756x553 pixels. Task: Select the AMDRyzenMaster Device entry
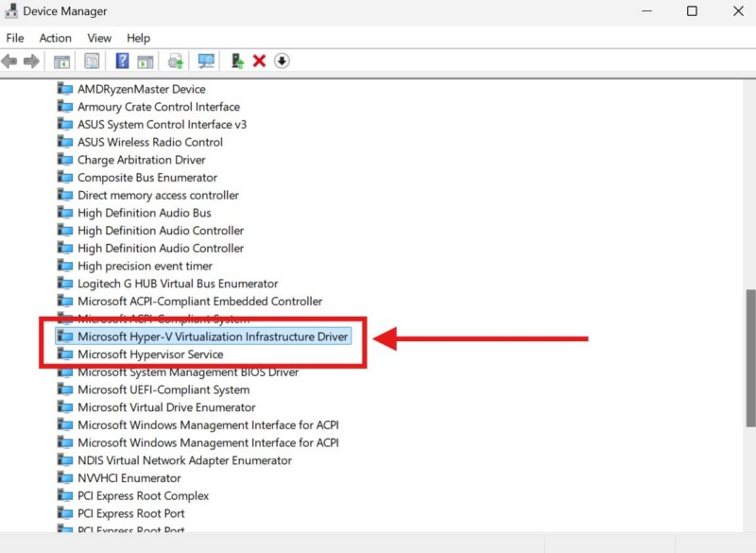141,89
